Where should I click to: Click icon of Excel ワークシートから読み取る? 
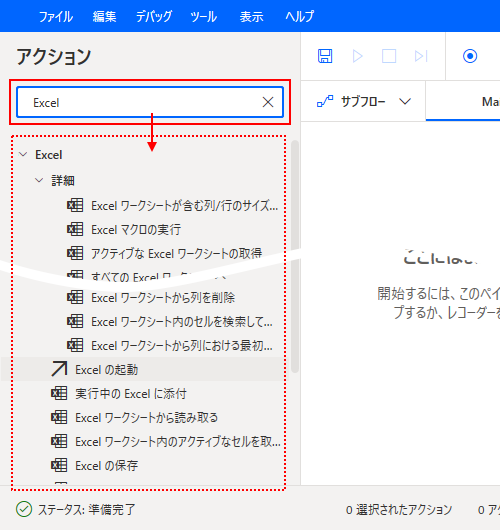pyautogui.click(x=59, y=417)
